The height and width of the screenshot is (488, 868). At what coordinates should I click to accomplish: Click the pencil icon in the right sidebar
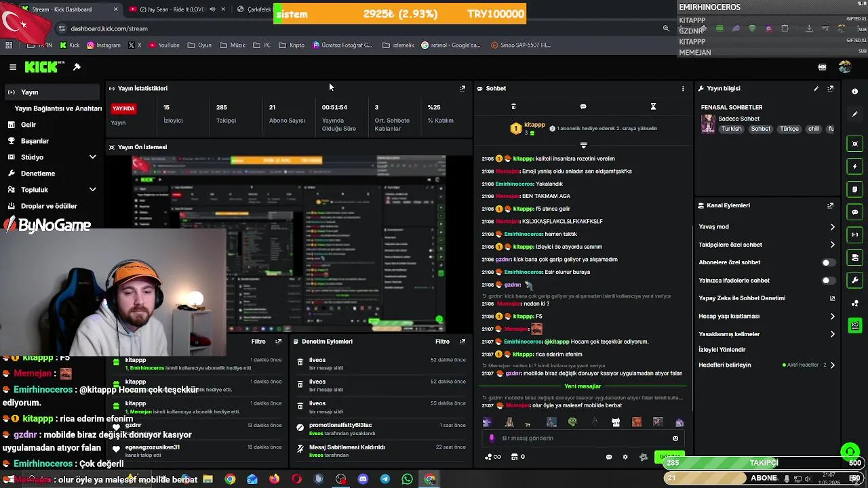click(x=854, y=114)
